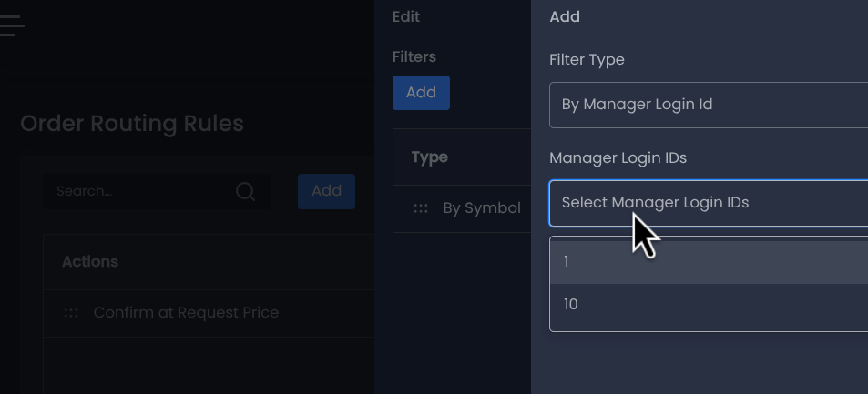Click the drag handle next to By Symbol
The image size is (868, 394).
[421, 208]
